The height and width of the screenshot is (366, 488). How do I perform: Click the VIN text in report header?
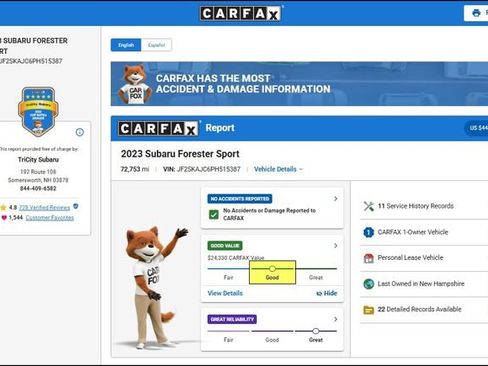[x=202, y=169]
